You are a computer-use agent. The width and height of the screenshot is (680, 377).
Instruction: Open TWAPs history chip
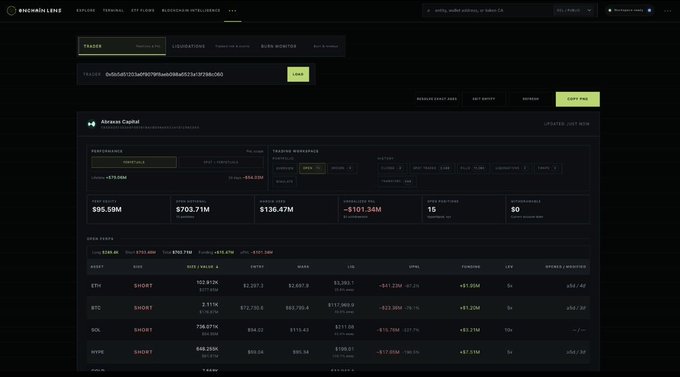pos(548,168)
